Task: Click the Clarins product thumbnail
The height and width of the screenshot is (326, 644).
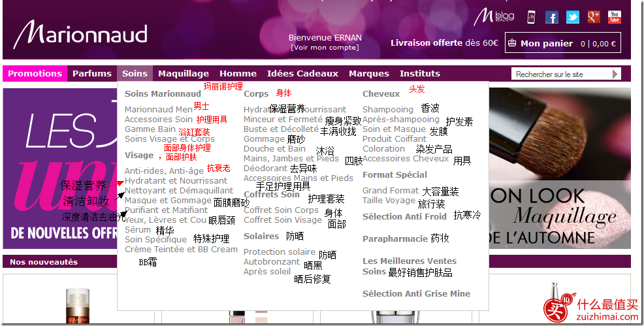Action: [78, 304]
